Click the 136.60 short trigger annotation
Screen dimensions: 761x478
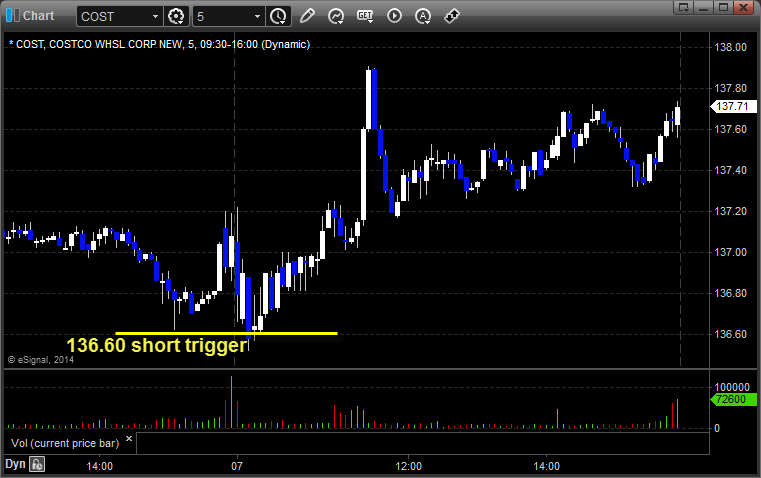click(x=157, y=346)
